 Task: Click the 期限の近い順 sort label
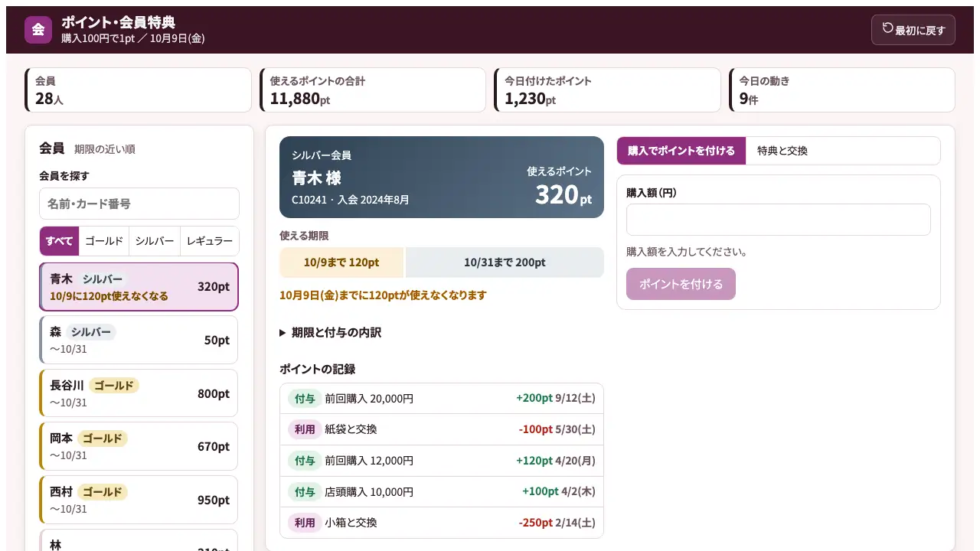click(105, 149)
